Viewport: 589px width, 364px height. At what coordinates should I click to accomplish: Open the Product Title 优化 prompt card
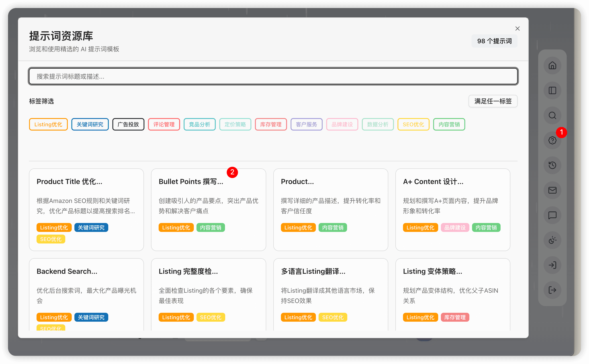86,209
